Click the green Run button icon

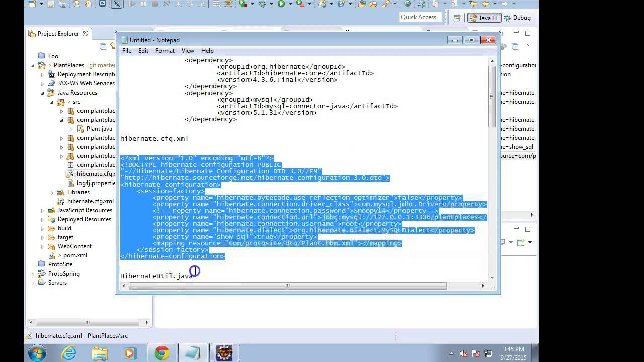pos(281,4)
